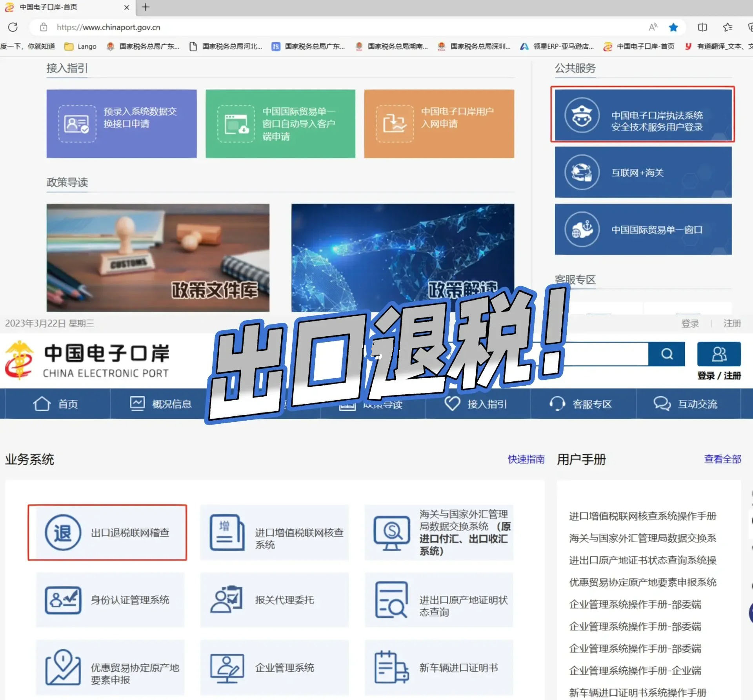This screenshot has height=700, width=753.
Task: Reload the page with the refresh icon
Action: (13, 27)
